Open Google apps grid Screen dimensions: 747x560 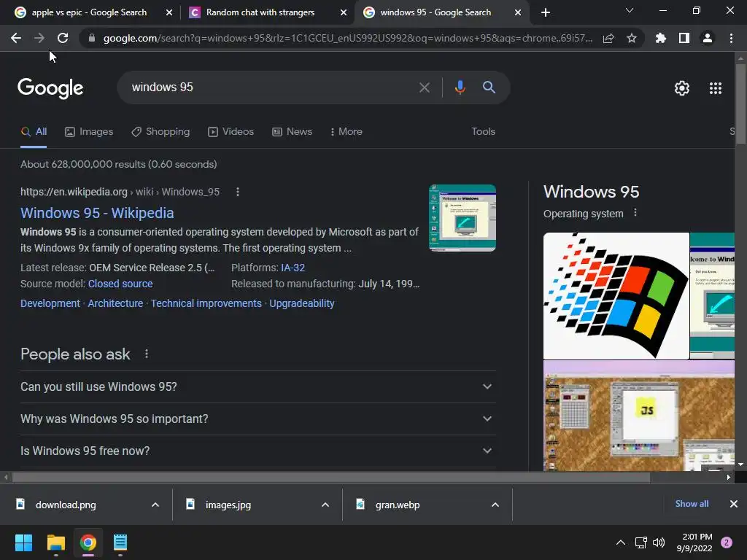716,88
